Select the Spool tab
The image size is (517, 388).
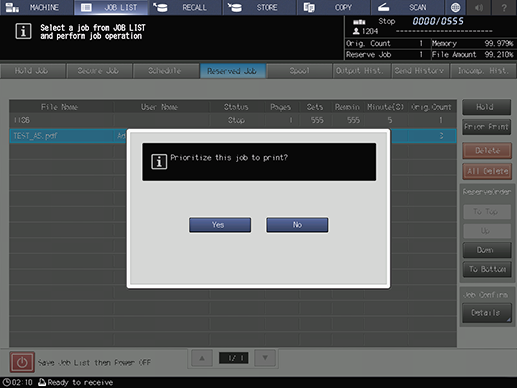pos(299,71)
